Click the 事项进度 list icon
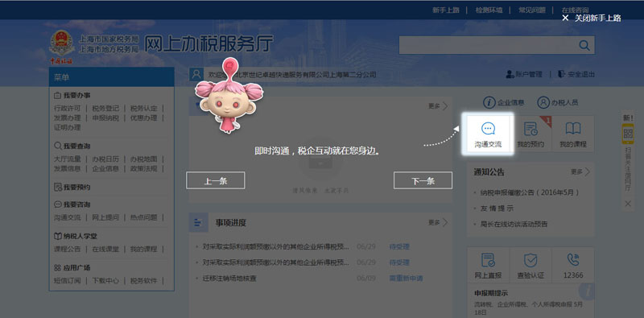The image size is (644, 318). point(198,223)
